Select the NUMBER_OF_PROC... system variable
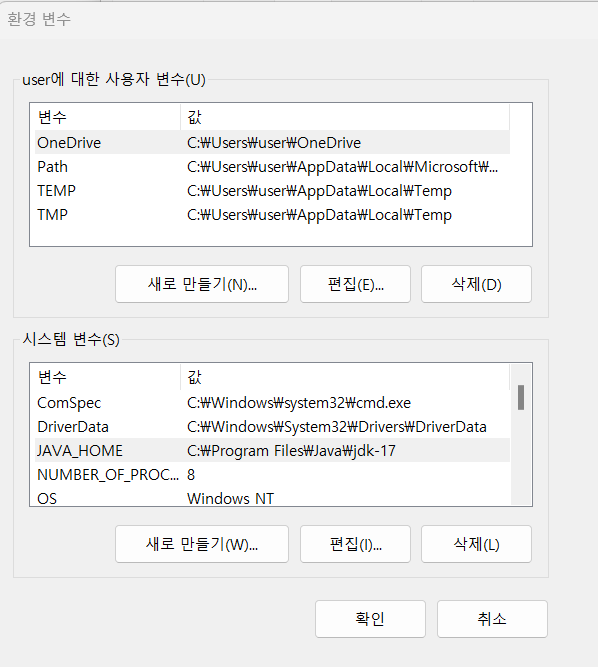Viewport: 598px width, 667px height. [272, 475]
